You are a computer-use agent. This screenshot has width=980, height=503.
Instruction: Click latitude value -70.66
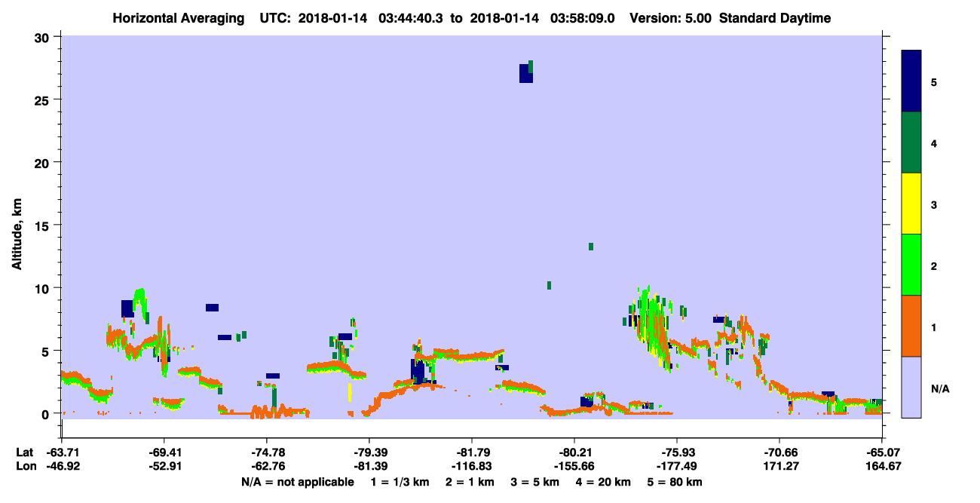[x=779, y=452]
